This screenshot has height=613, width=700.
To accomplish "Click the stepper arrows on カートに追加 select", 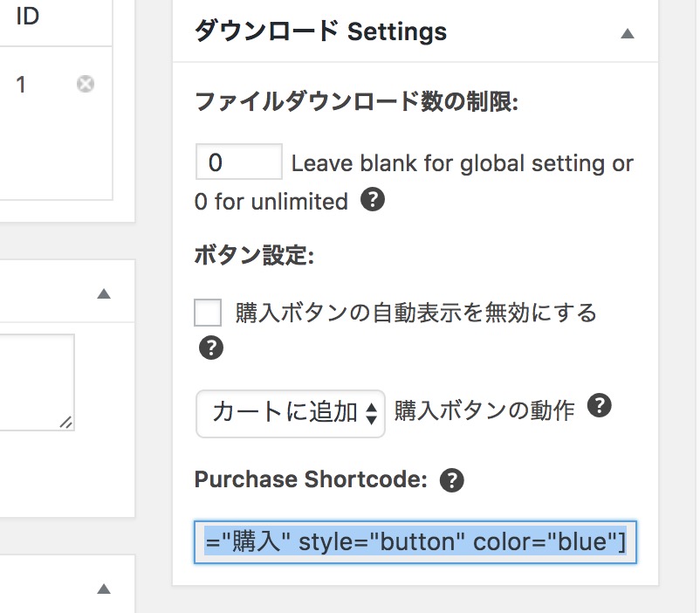I will point(372,413).
